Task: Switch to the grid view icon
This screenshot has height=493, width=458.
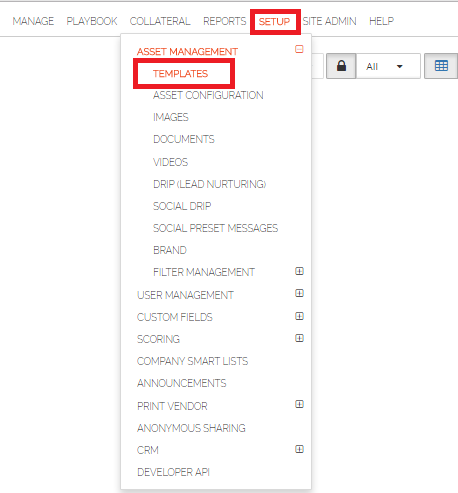Action: point(441,66)
